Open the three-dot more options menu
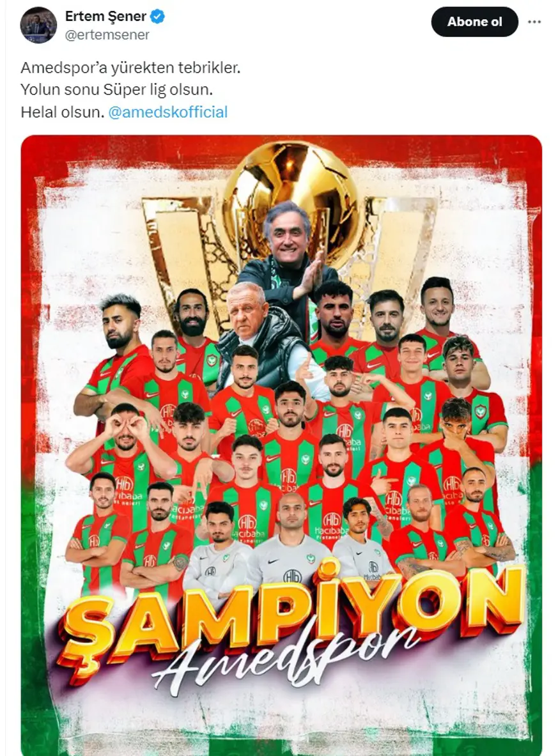 [534, 22]
